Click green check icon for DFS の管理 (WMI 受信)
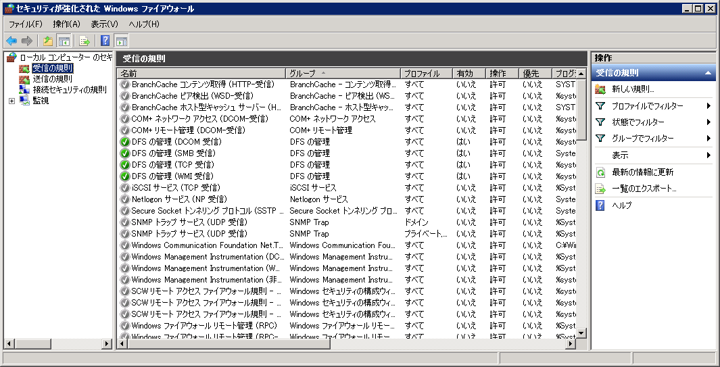This screenshot has height=367, width=720. 124,176
